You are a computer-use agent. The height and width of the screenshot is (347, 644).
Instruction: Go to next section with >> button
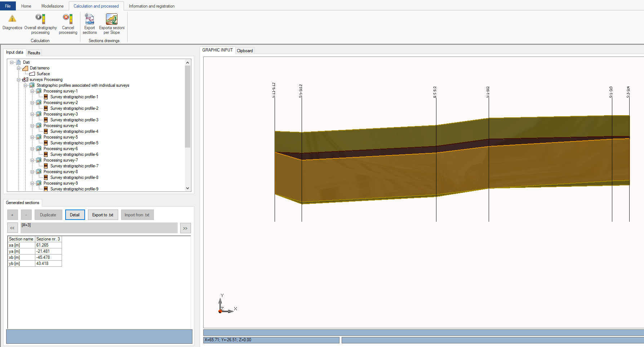185,228
